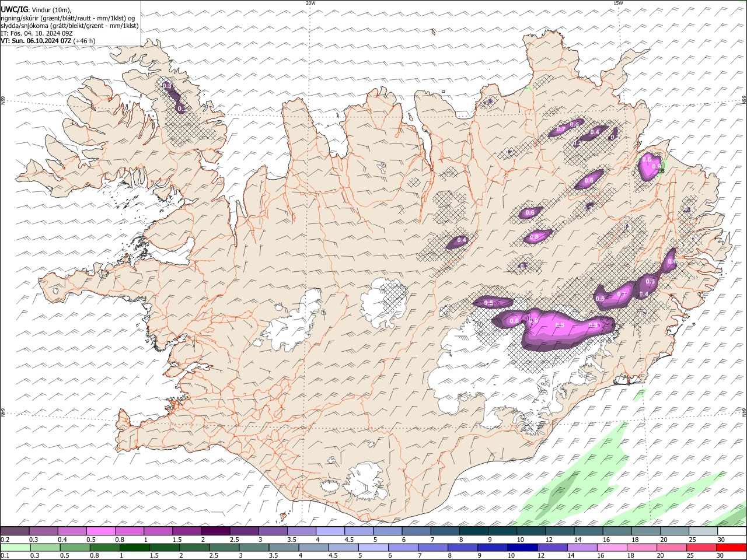The height and width of the screenshot is (560, 747).
Task: Click the 0.5–0.8 swatch on the bottom scale
Action: (x=75, y=547)
